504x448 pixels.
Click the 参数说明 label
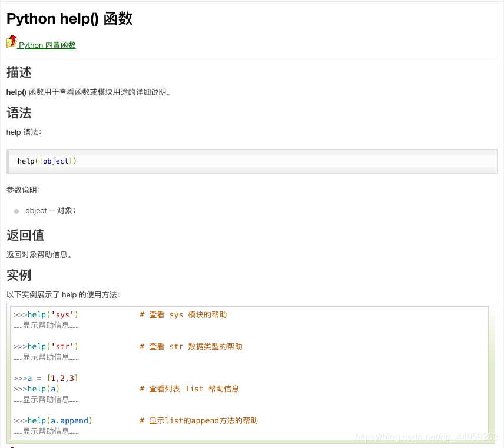(x=23, y=190)
